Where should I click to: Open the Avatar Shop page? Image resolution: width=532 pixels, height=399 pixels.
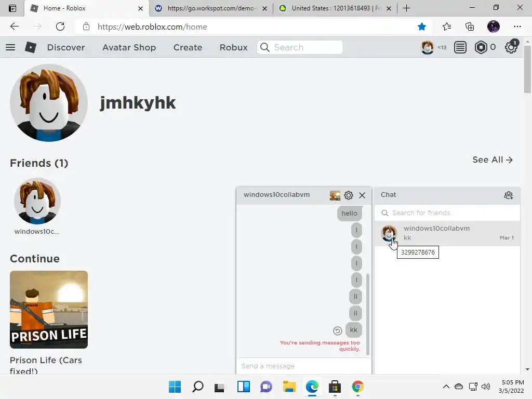click(x=129, y=47)
